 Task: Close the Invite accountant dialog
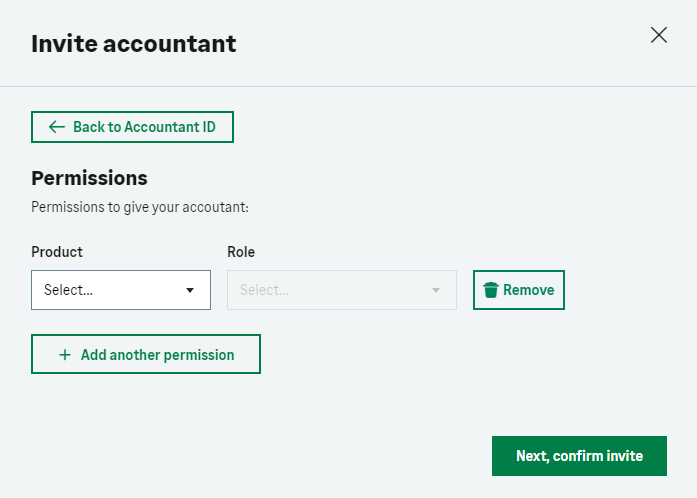pos(659,35)
